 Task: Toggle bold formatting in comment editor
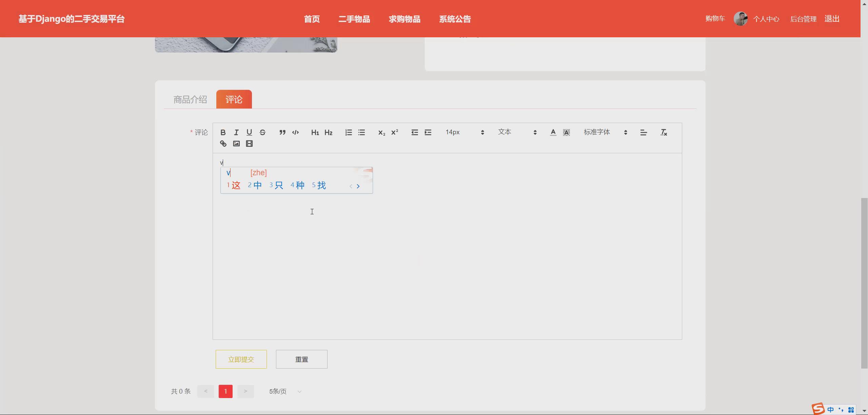click(223, 132)
